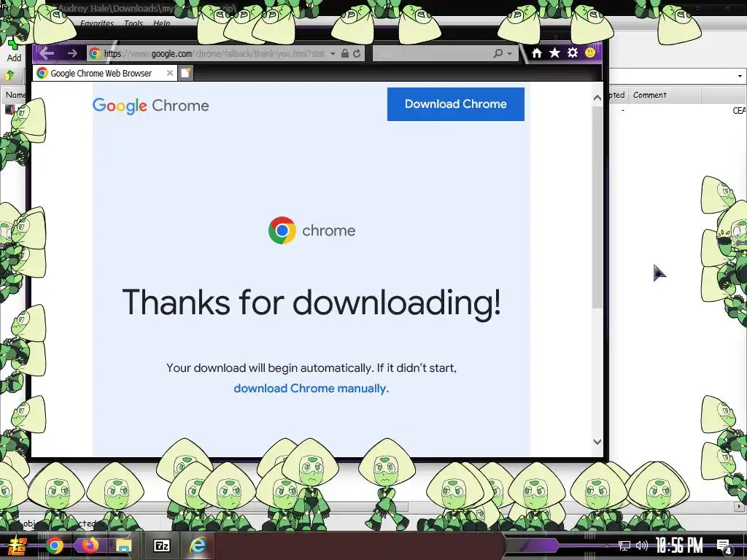747x560 pixels.
Task: Open a new tab in Internet Explorer
Action: pos(186,73)
